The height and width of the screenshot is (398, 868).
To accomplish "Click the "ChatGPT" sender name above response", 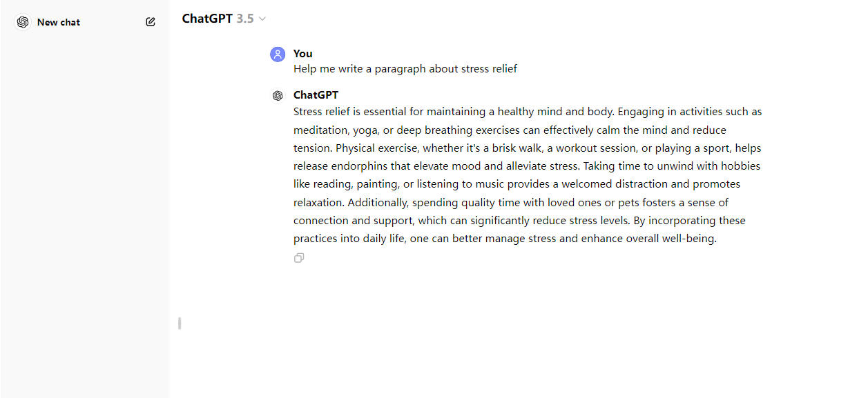I will 316,95.
